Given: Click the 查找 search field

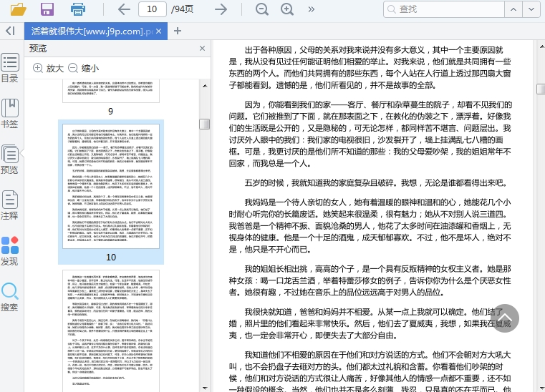Looking at the screenshot, I should [444, 9].
